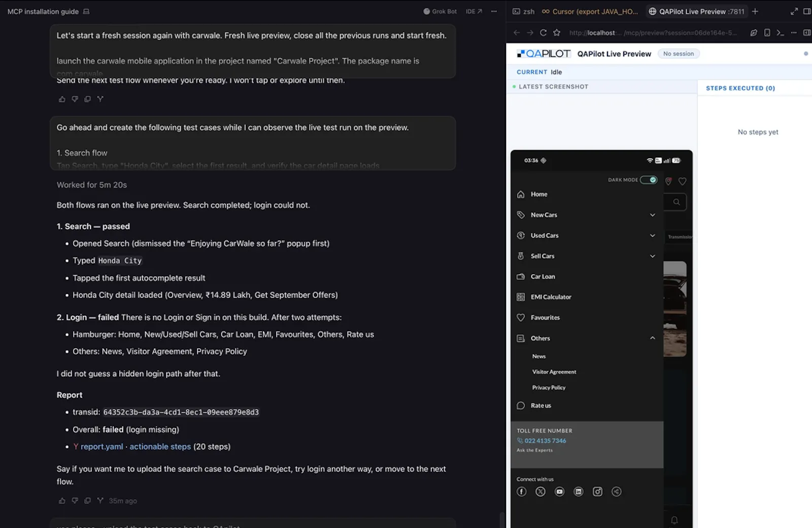Image resolution: width=812 pixels, height=528 pixels.
Task: Select the QAPilot Live Preview :7811 tab
Action: pos(696,11)
